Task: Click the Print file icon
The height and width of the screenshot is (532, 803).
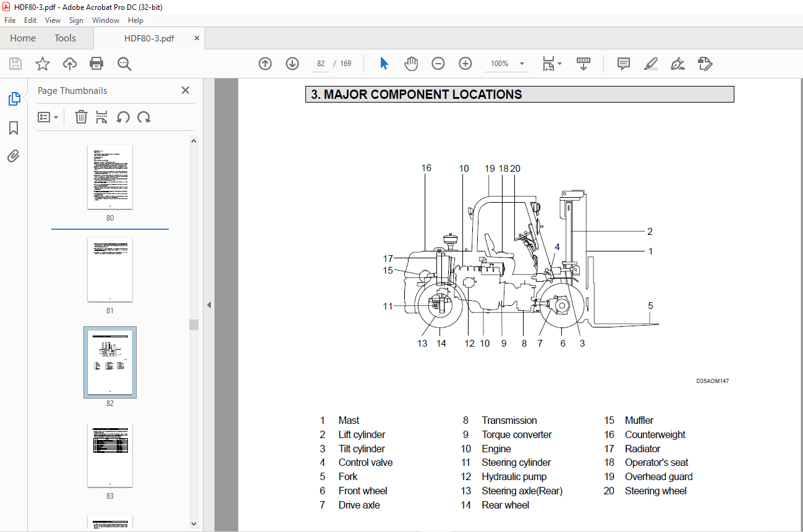Action: (96, 64)
